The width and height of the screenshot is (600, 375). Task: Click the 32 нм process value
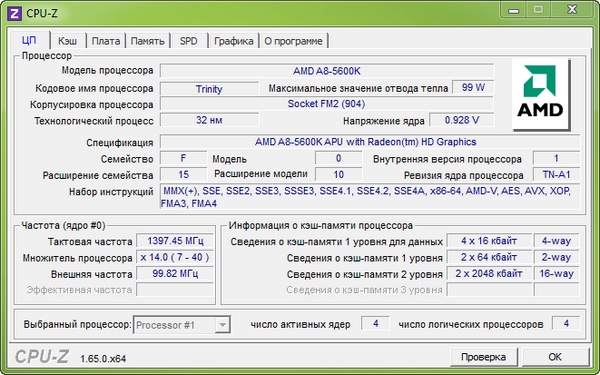click(209, 120)
